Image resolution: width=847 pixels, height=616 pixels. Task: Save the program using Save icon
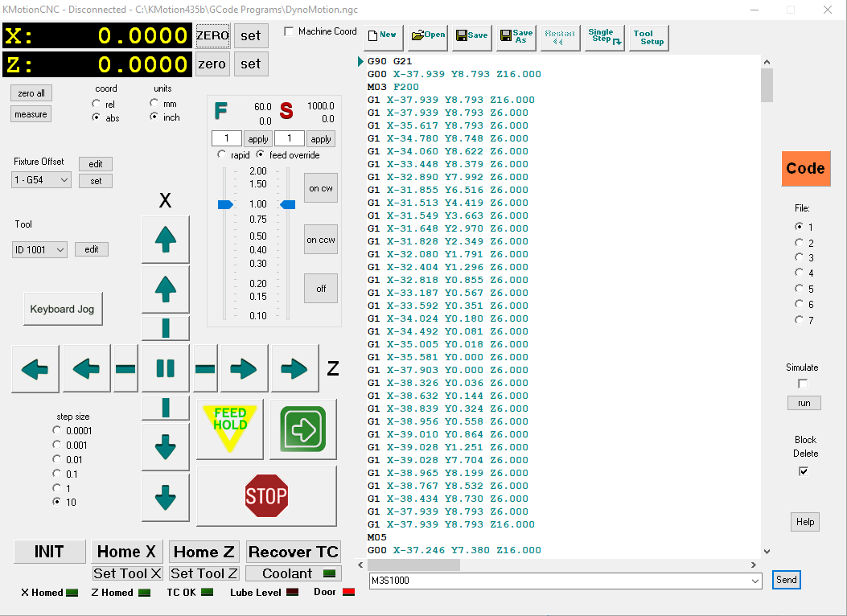(x=471, y=35)
